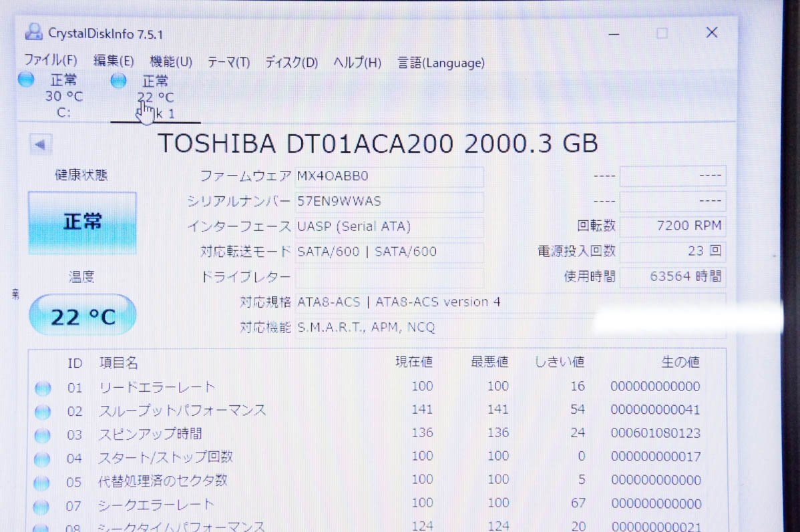Click the current value 136 for spin-up time
Image resolution: width=800 pixels, height=532 pixels.
click(423, 433)
